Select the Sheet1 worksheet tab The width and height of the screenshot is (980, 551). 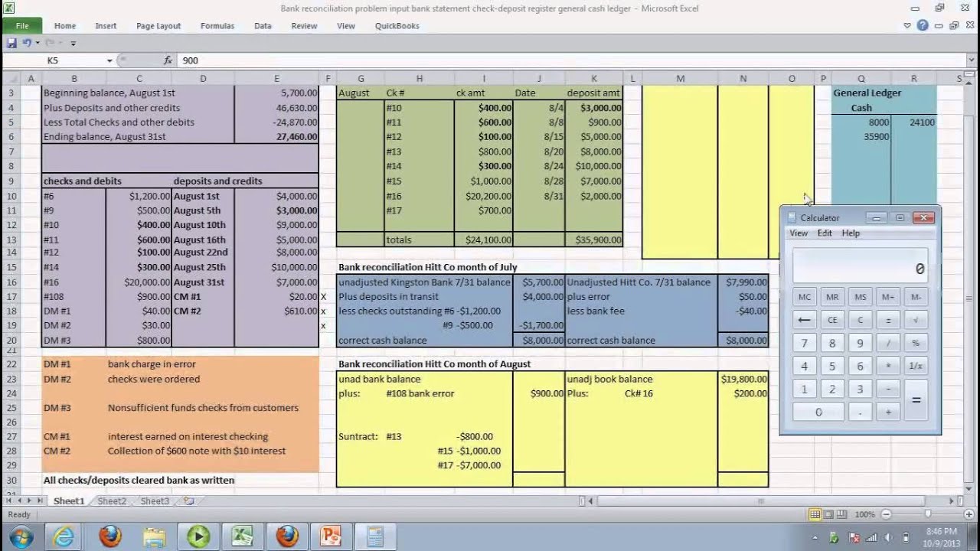69,501
